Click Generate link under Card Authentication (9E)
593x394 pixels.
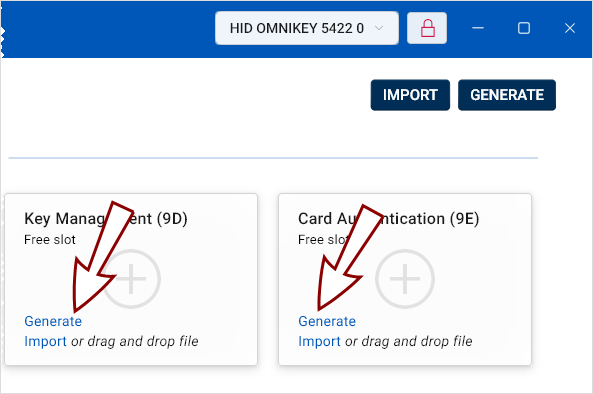tap(327, 321)
